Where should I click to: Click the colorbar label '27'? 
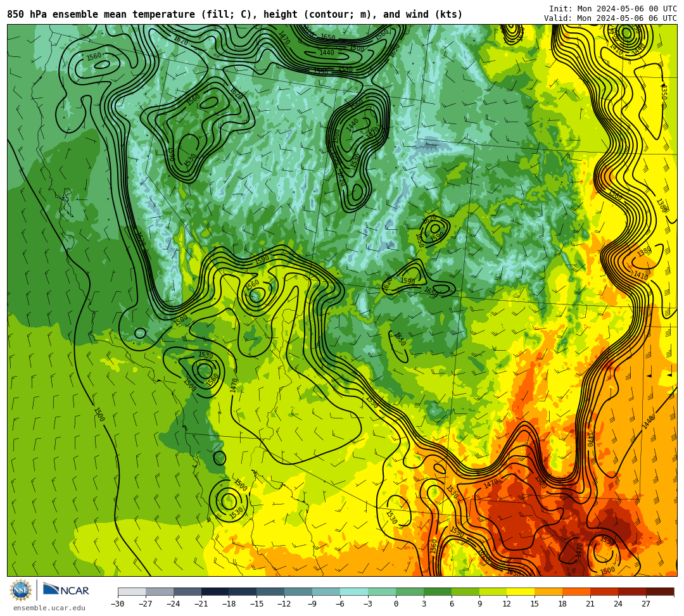[646, 604]
